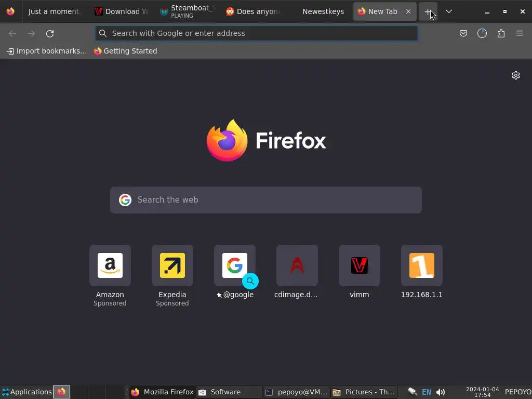Viewport: 532px width, 399px height.
Task: Switch to pepoyo@VM terminal in taskbar
Action: coord(296,392)
